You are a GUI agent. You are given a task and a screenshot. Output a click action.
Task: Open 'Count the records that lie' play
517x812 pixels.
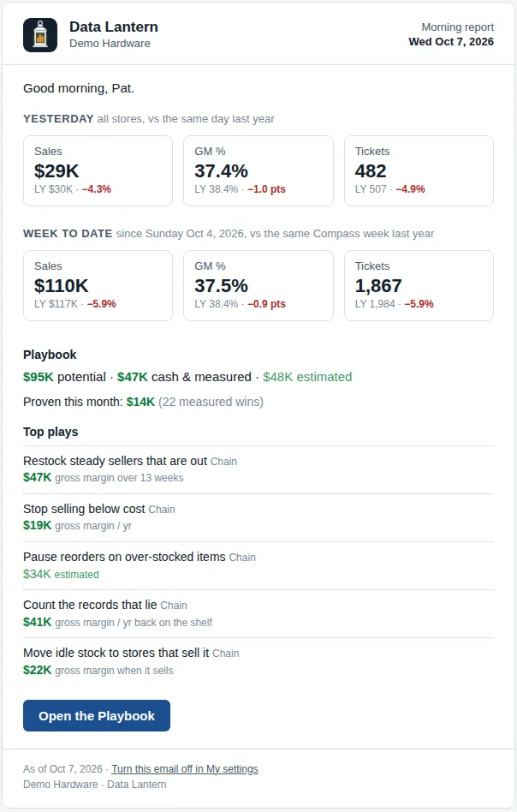click(90, 605)
